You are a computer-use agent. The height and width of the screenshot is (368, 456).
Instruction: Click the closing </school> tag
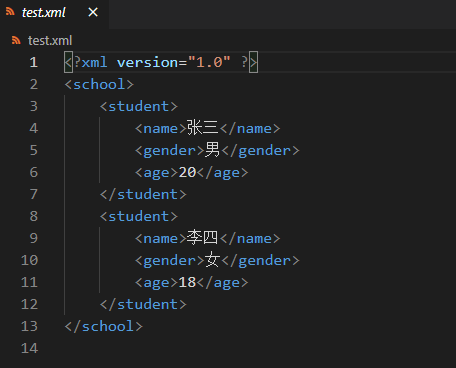104,326
